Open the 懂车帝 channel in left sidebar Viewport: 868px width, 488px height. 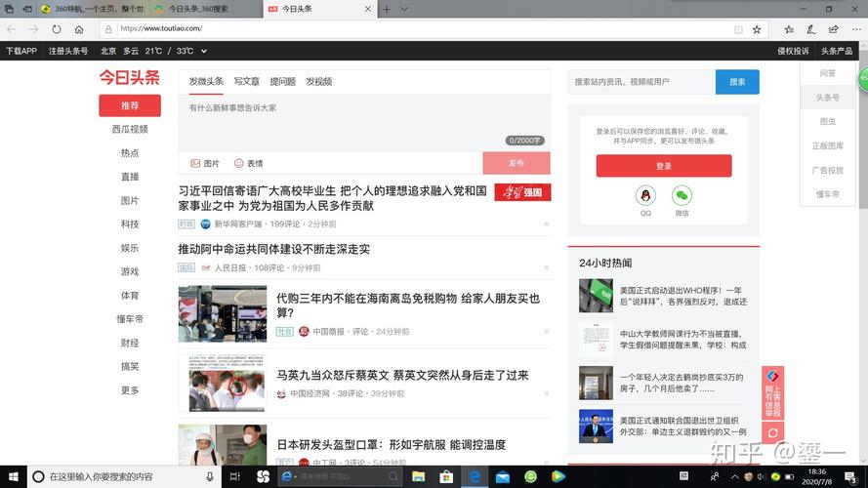[130, 319]
